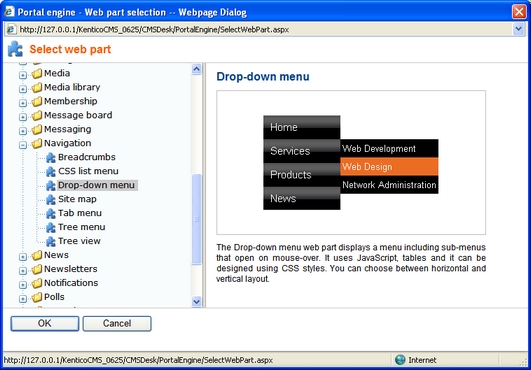Confirm selection with the OK button

pos(45,323)
